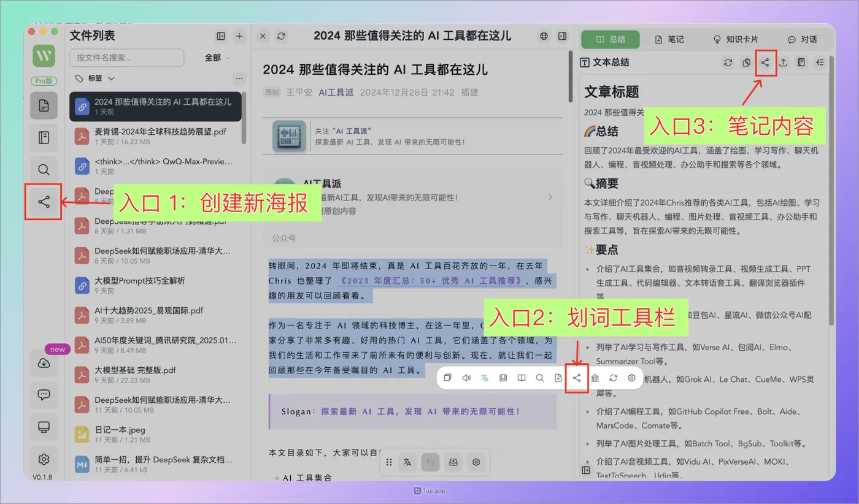Select file AI50年度关键词_腾讯研究院

click(x=156, y=345)
